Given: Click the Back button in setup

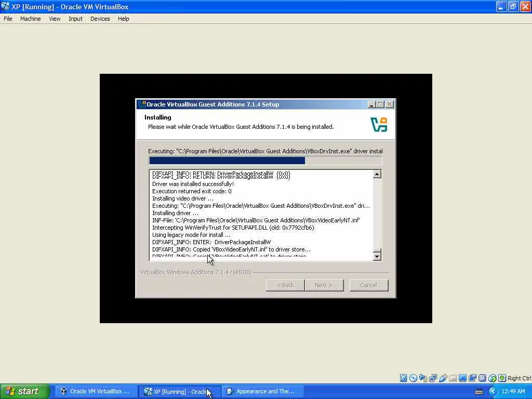Looking at the screenshot, I should tap(285, 285).
